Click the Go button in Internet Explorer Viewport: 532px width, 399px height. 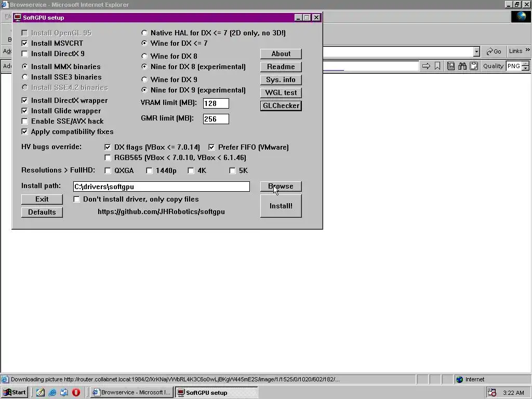pos(494,51)
